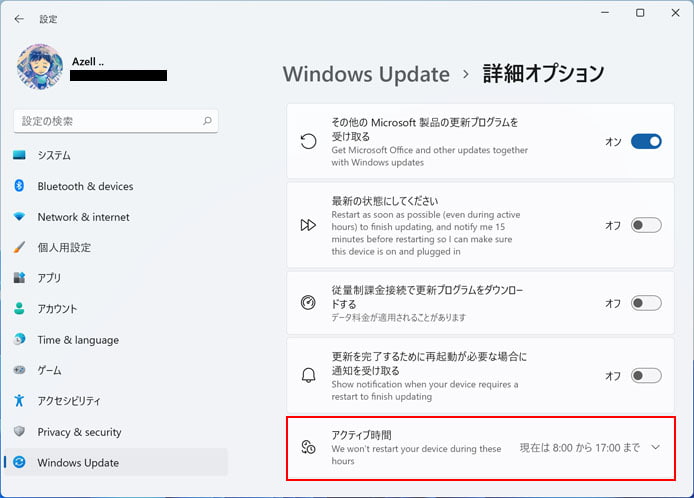Open Bluetooth & devices settings

click(116, 186)
